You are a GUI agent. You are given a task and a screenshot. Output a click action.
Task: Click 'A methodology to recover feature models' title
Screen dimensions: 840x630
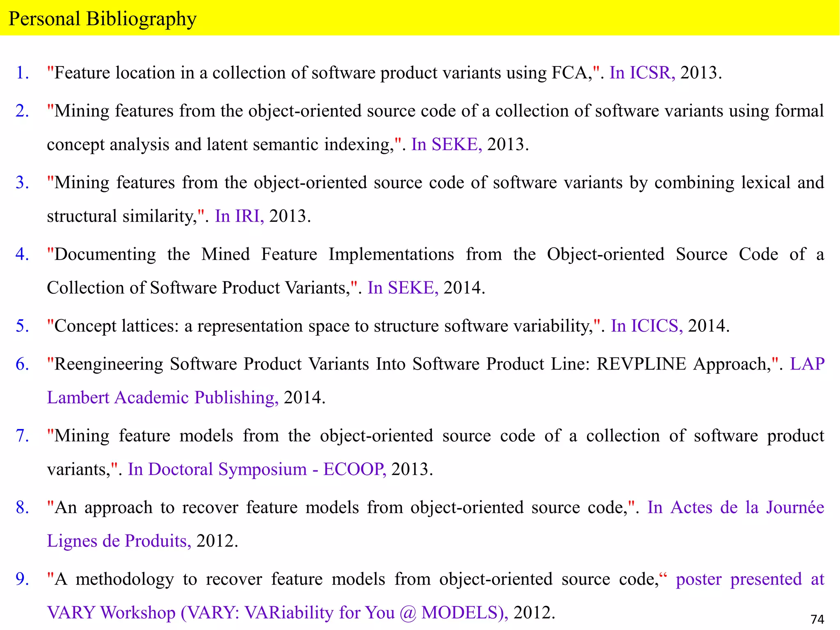pos(357,580)
